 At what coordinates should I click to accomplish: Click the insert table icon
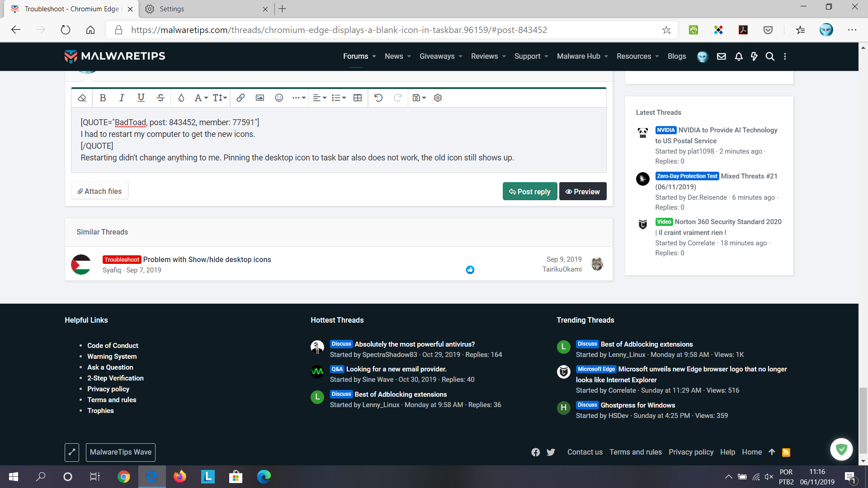(x=358, y=98)
